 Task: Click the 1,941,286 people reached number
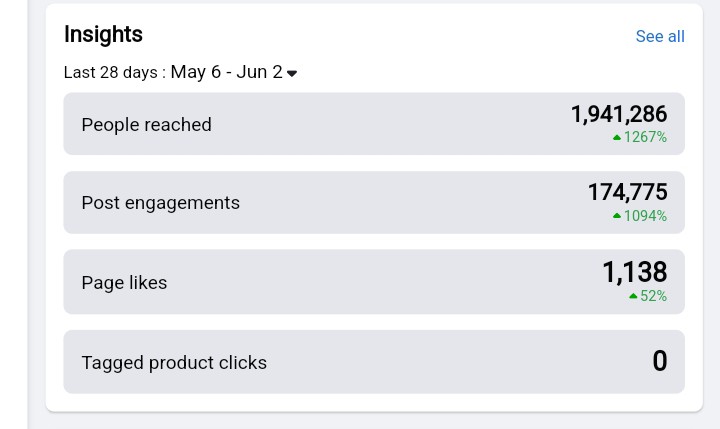coord(619,114)
